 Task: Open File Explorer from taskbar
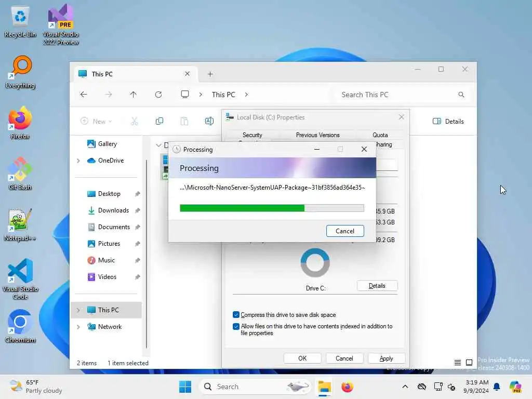pyautogui.click(x=324, y=387)
